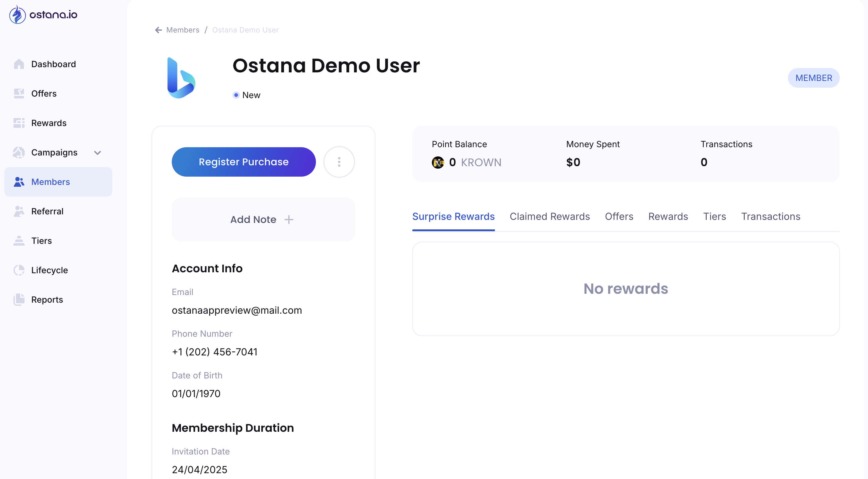Expand the Campaigns chevron
The width and height of the screenshot is (868, 479).
click(98, 153)
